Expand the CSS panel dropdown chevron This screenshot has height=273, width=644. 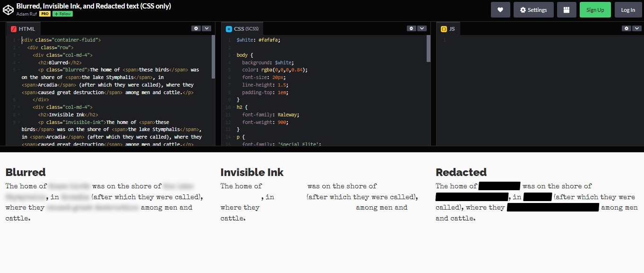point(422,28)
